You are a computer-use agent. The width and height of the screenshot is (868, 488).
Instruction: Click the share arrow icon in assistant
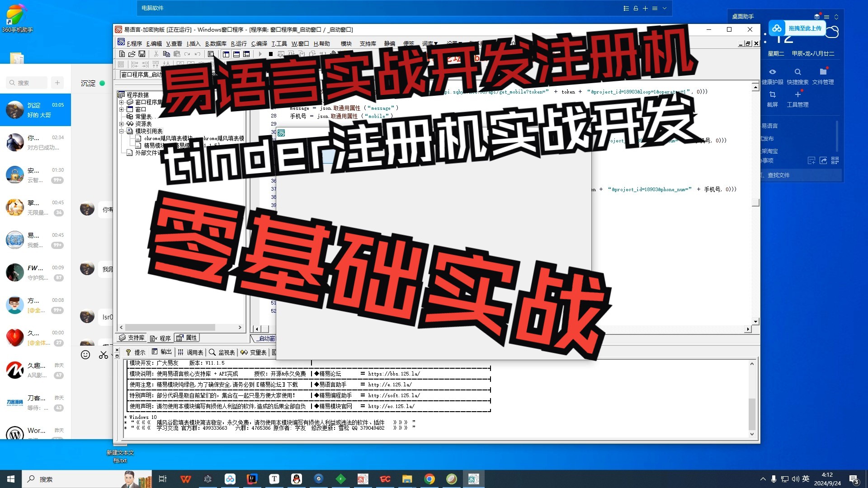[823, 160]
